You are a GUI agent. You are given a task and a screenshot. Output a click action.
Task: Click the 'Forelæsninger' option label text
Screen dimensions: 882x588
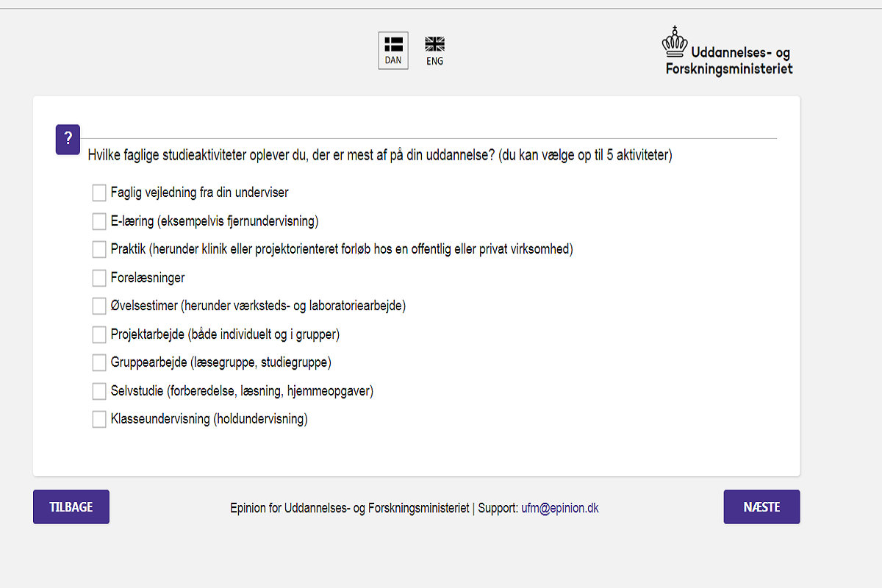click(x=148, y=278)
